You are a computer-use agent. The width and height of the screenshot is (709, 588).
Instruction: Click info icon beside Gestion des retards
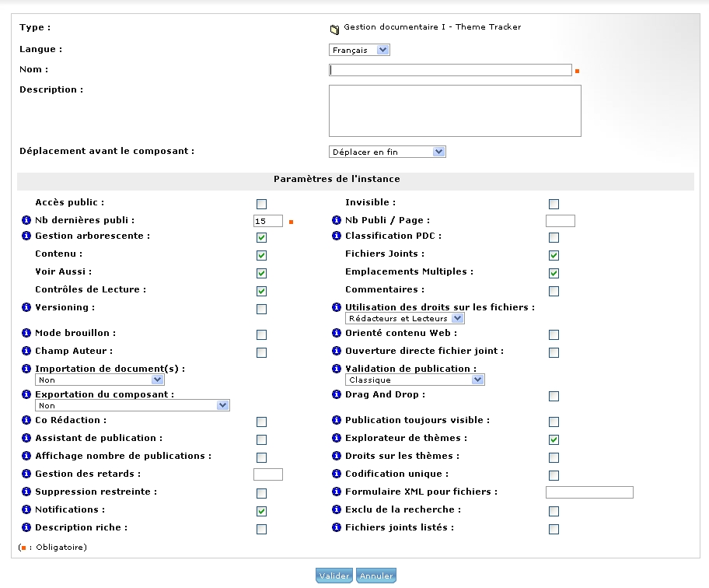coord(26,474)
